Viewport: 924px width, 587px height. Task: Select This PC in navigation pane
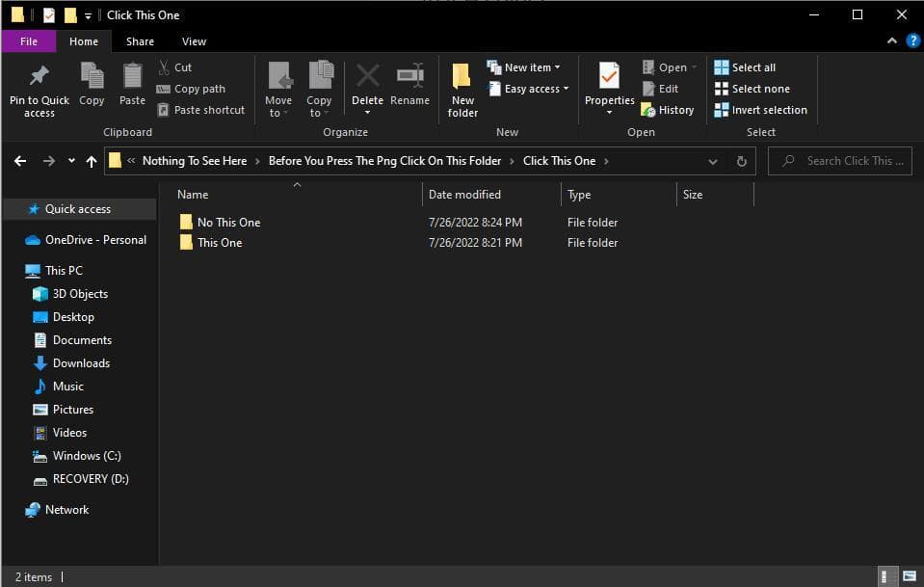tap(54, 271)
